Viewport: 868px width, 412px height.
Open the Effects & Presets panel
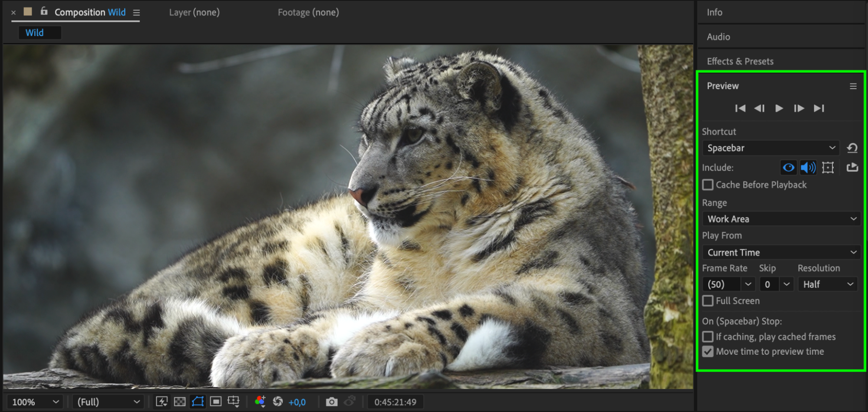(740, 61)
